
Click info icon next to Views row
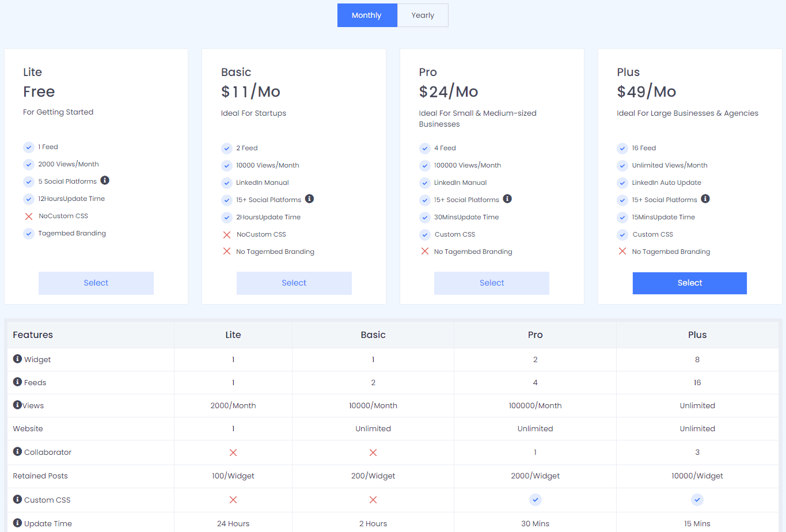(17, 405)
